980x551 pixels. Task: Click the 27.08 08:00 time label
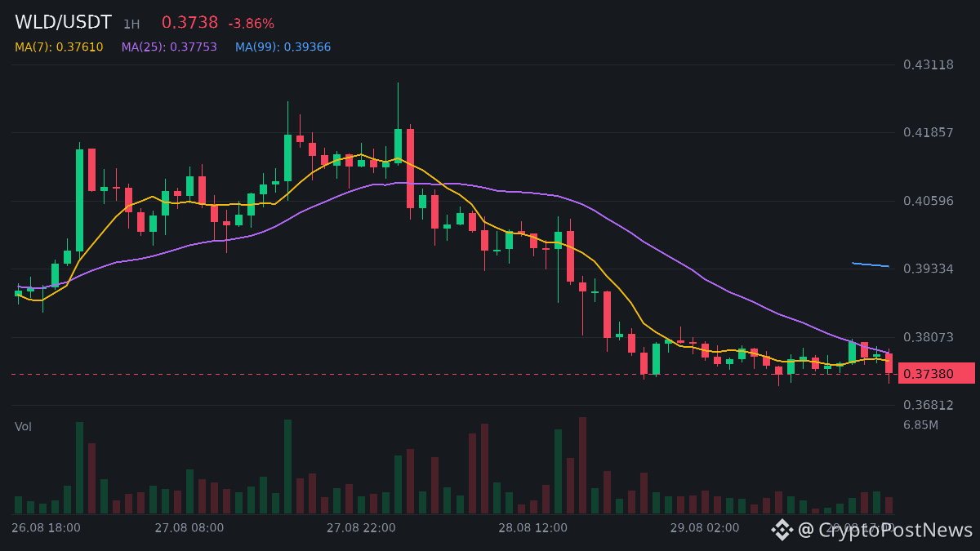pos(189,528)
